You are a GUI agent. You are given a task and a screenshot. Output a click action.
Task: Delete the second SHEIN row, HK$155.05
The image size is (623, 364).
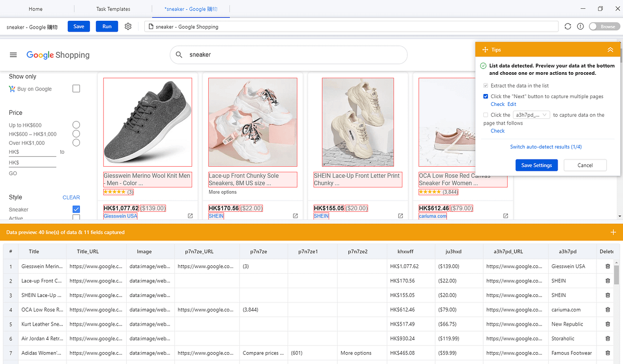(607, 295)
